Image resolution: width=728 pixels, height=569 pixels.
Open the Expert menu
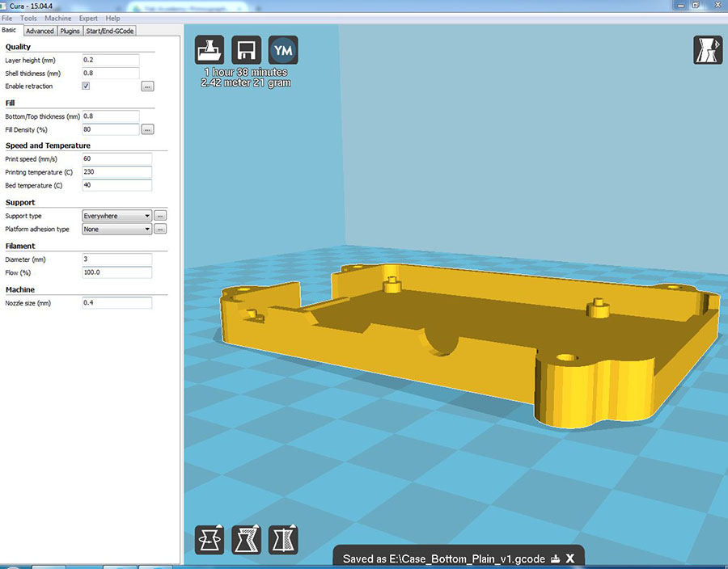click(x=88, y=18)
